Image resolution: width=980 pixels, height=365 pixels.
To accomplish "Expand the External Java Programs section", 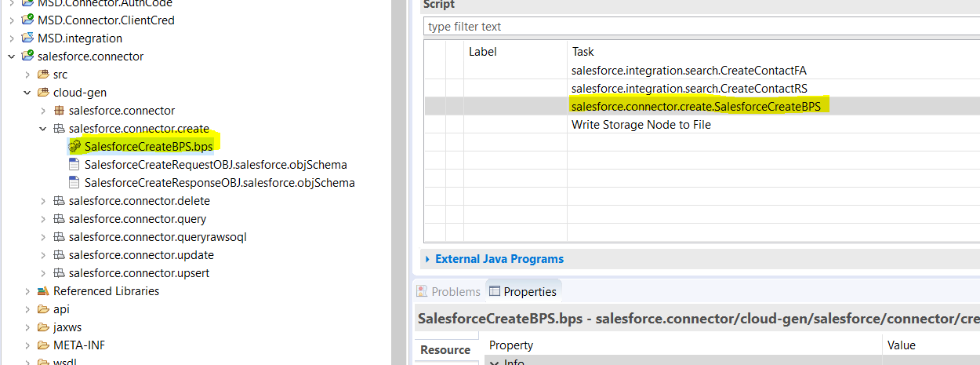I will (427, 259).
